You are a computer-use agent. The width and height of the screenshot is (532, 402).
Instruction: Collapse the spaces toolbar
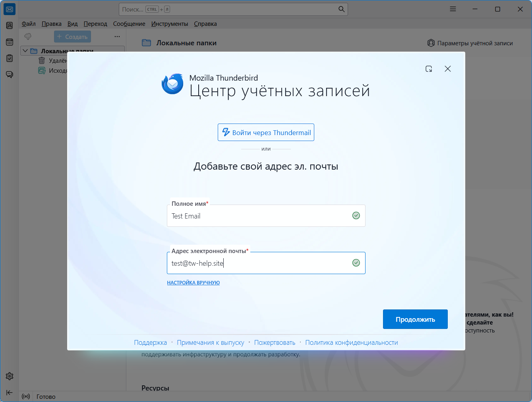10,392
